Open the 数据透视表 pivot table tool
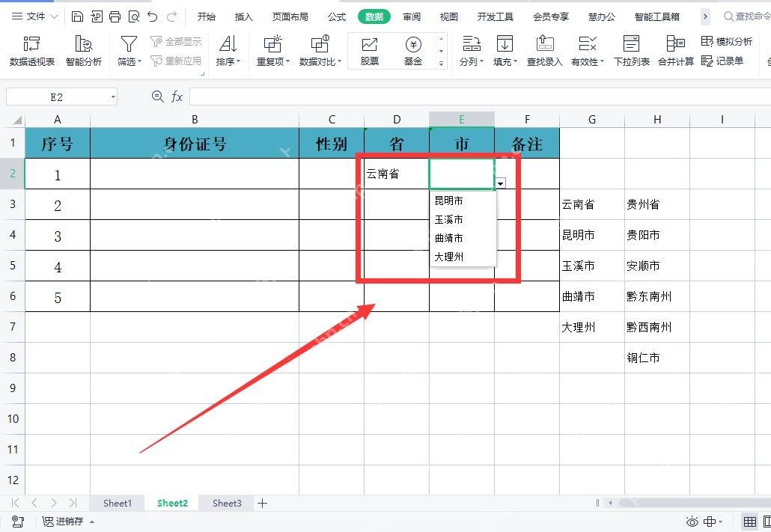 pos(32,51)
